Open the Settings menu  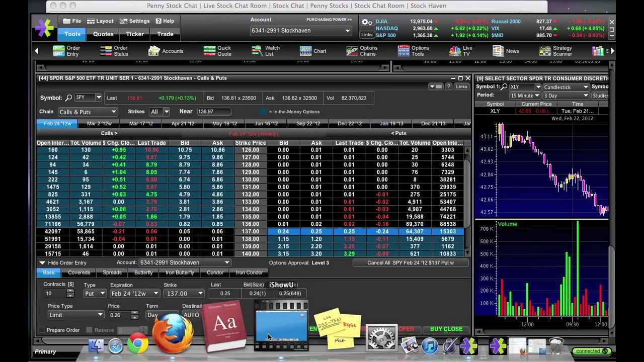pos(134,21)
